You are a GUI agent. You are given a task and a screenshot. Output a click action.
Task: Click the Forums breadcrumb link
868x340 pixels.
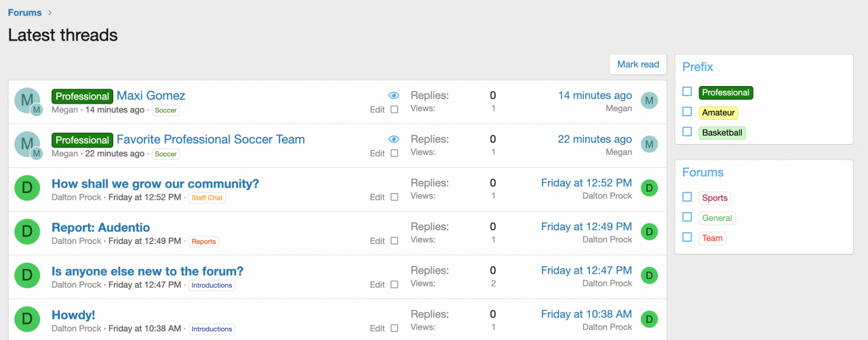tap(24, 12)
